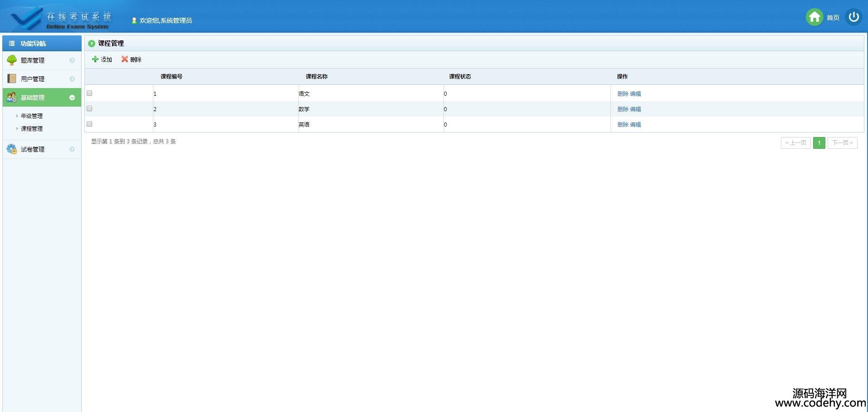Go to the next page 下一页
This screenshot has height=412, width=868.
coord(842,143)
